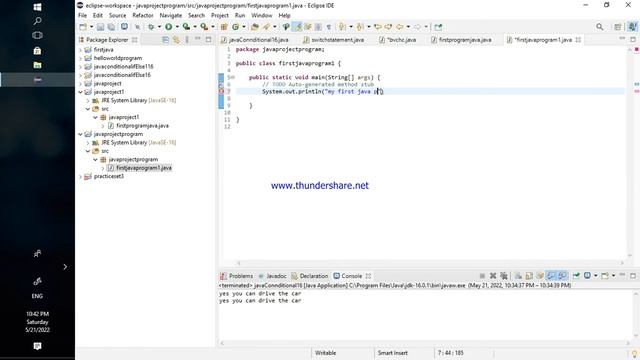Image resolution: width=640 pixels, height=360 pixels.
Task: Switch to the Declaration tab
Action: [309, 276]
